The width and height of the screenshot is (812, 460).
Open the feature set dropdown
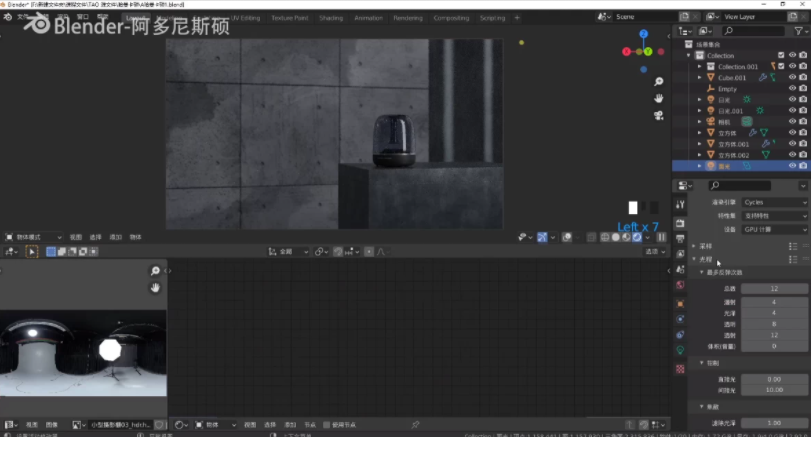click(774, 216)
